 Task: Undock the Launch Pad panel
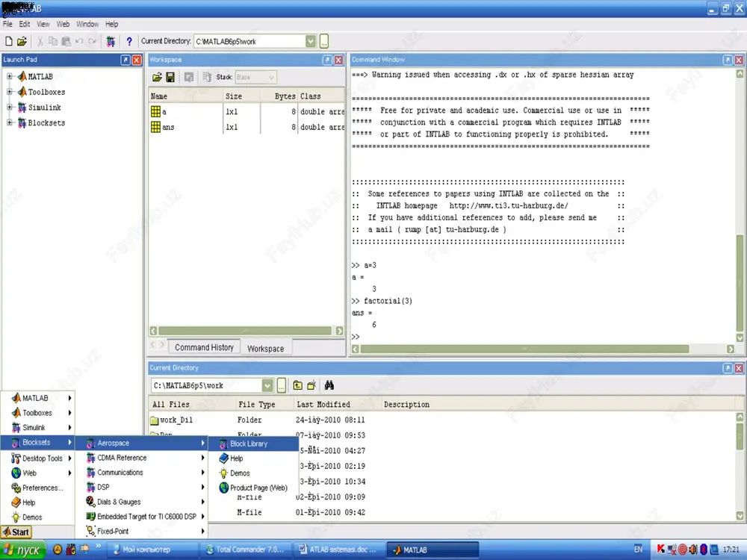pos(125,60)
